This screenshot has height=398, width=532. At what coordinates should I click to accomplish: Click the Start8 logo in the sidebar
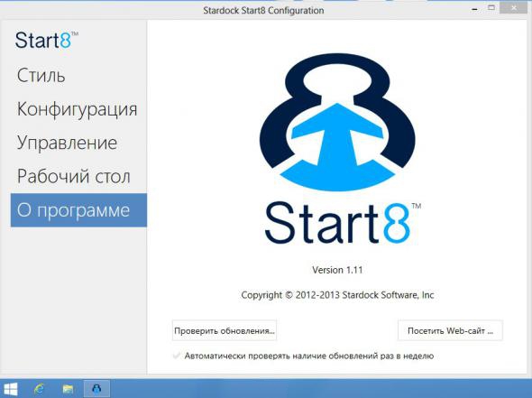(47, 40)
